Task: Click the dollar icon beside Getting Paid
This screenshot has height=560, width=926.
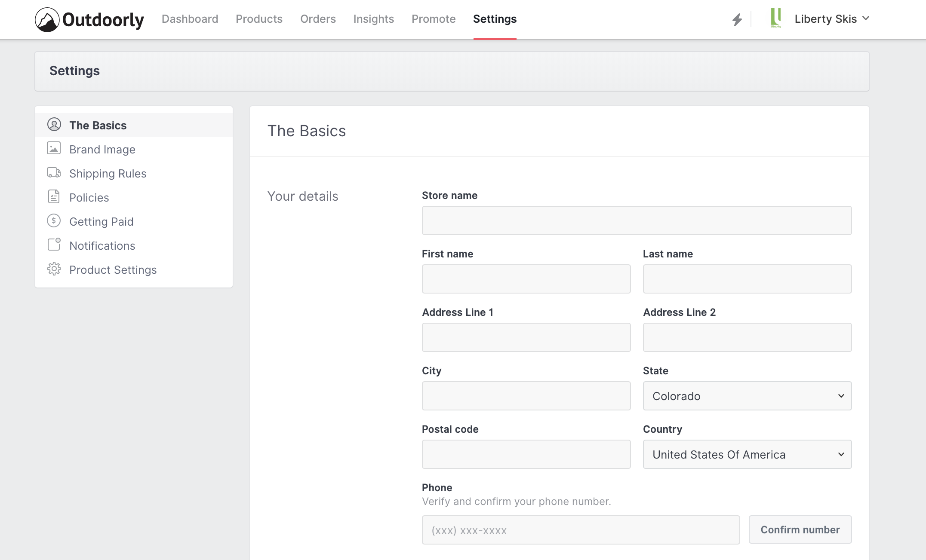Action: coord(54,221)
